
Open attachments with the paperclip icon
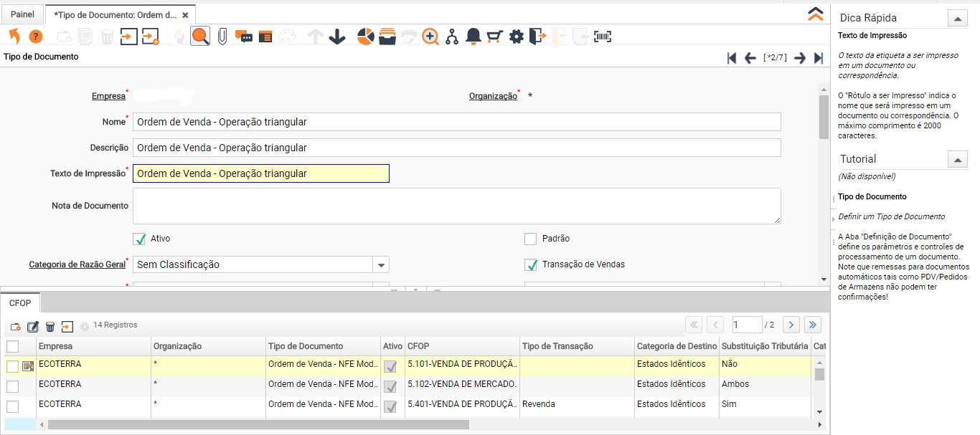[222, 37]
